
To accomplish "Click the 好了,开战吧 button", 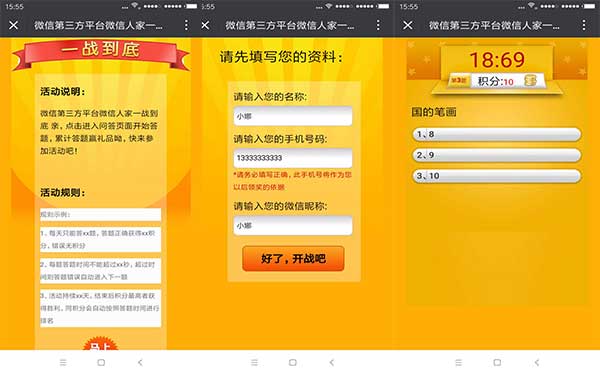I will [x=293, y=259].
